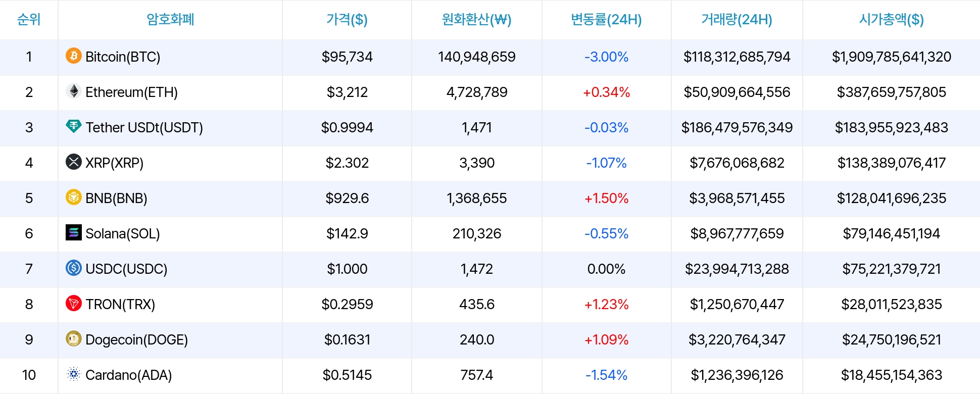Viewport: 980px width, 394px height.
Task: Click Cardano change -1.54%
Action: coord(606,375)
